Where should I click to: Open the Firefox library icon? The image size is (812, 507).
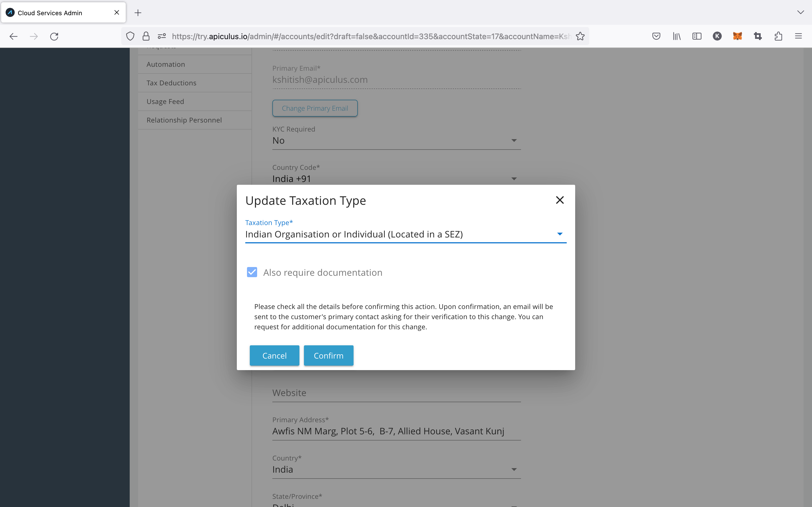pos(676,36)
